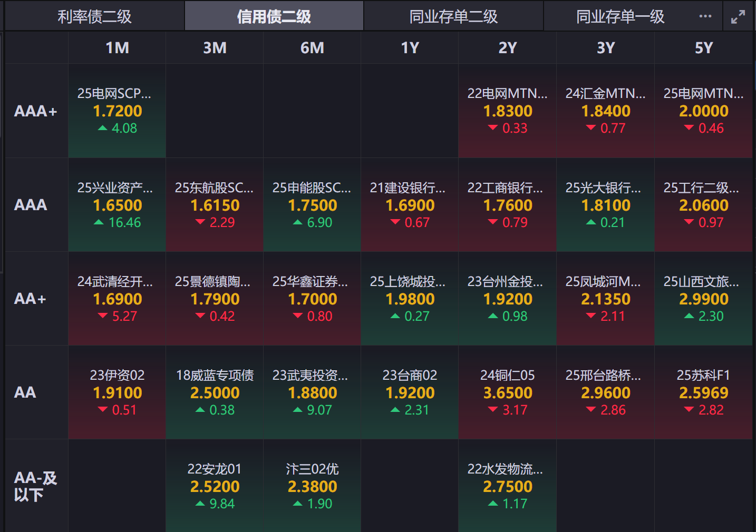Open the 25光大银行... bond cell
Image resolution: width=756 pixels, height=532 pixels.
pos(605,205)
